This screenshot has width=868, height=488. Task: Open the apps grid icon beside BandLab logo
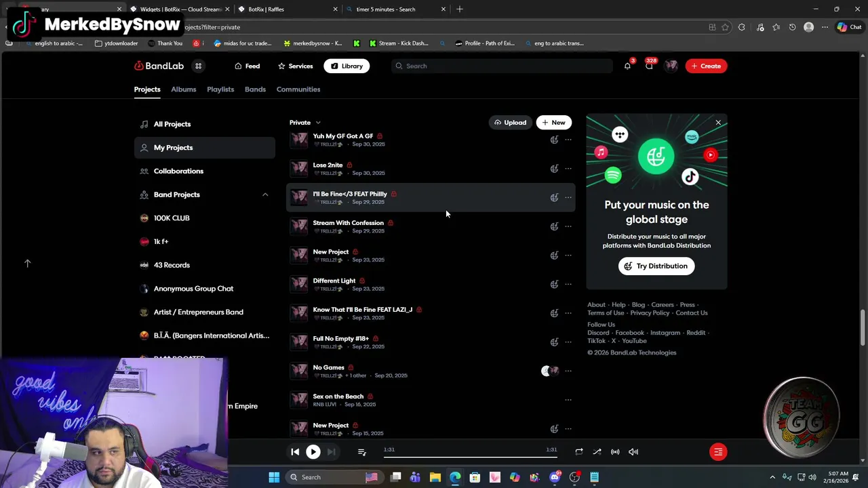(198, 66)
